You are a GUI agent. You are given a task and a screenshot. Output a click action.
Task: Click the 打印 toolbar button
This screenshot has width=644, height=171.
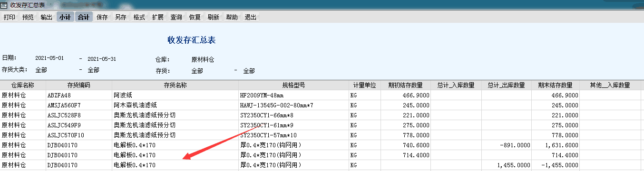[10, 17]
